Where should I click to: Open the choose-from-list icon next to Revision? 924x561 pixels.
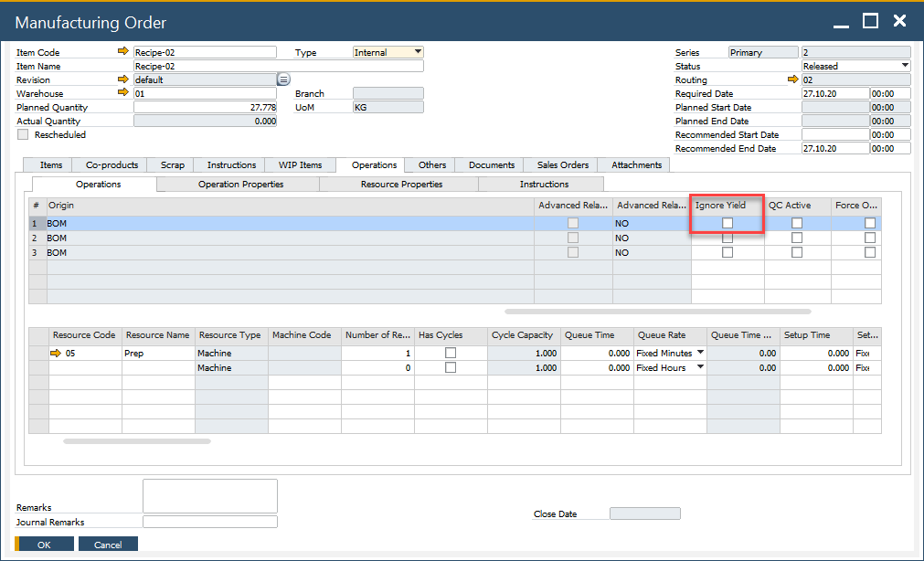283,79
